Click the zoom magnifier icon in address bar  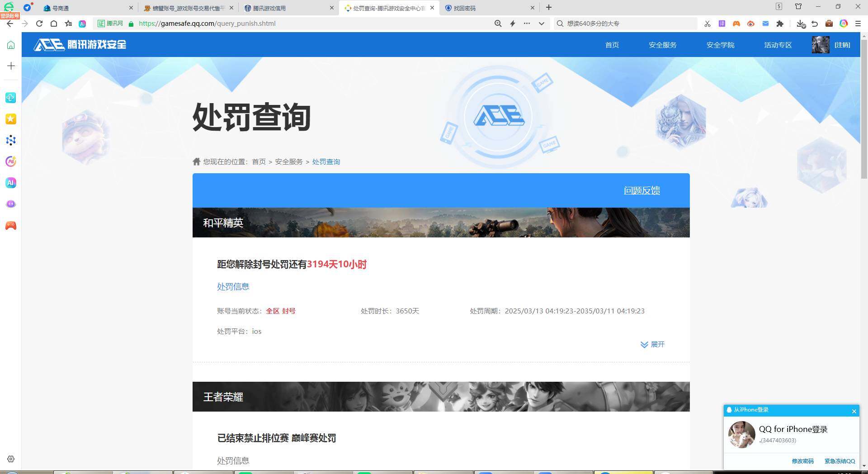(x=498, y=24)
